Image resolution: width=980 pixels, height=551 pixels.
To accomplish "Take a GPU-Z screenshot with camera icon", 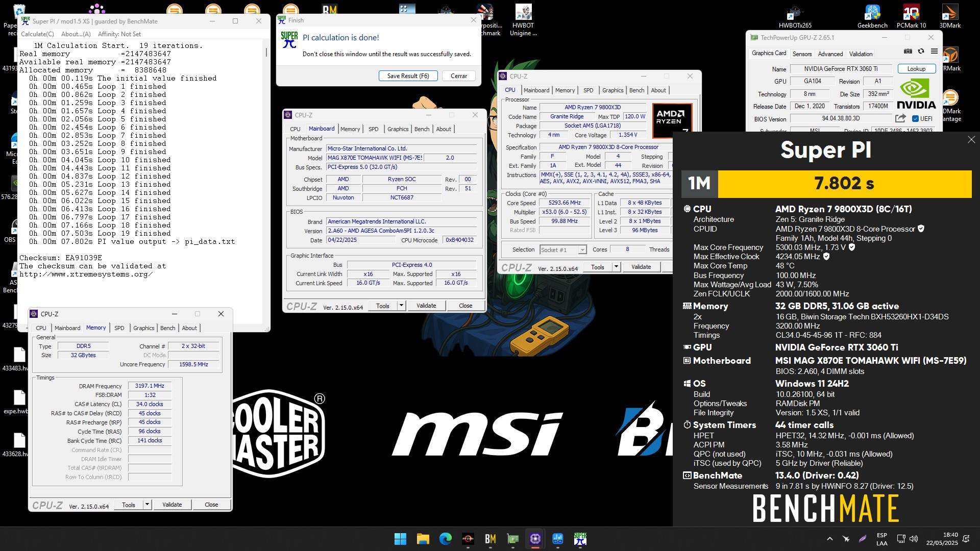I will pyautogui.click(x=908, y=51).
